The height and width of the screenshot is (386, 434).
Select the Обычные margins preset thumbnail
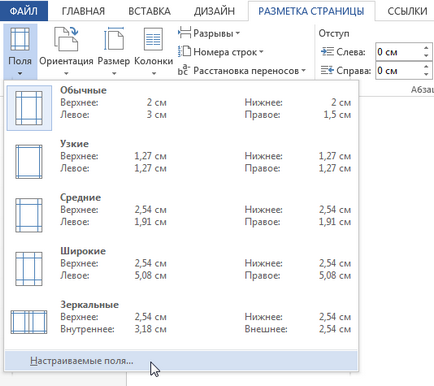29,108
